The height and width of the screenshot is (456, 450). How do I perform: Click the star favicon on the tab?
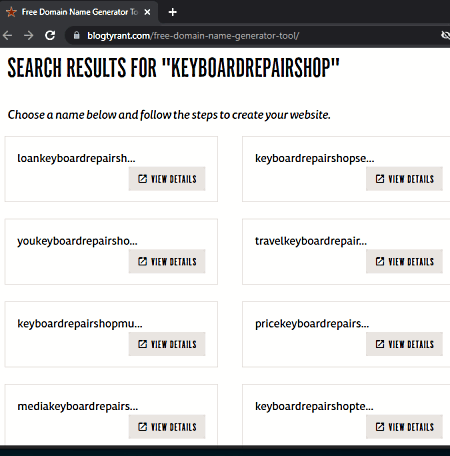tap(11, 12)
